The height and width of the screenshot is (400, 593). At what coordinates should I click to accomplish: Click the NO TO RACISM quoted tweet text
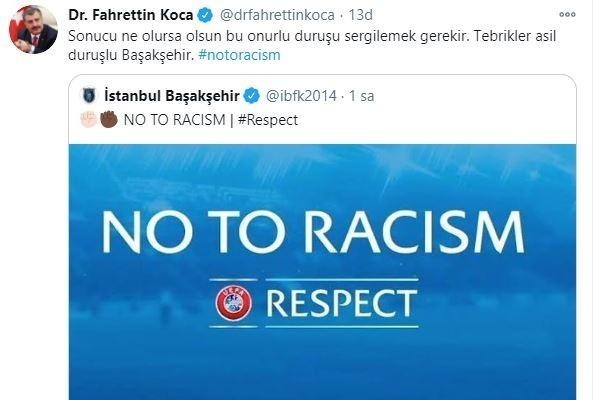(x=174, y=120)
